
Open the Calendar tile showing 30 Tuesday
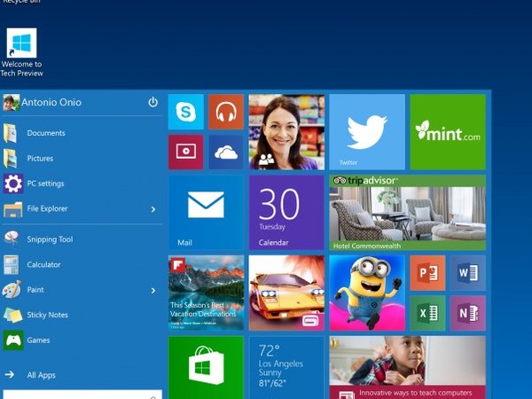point(286,213)
